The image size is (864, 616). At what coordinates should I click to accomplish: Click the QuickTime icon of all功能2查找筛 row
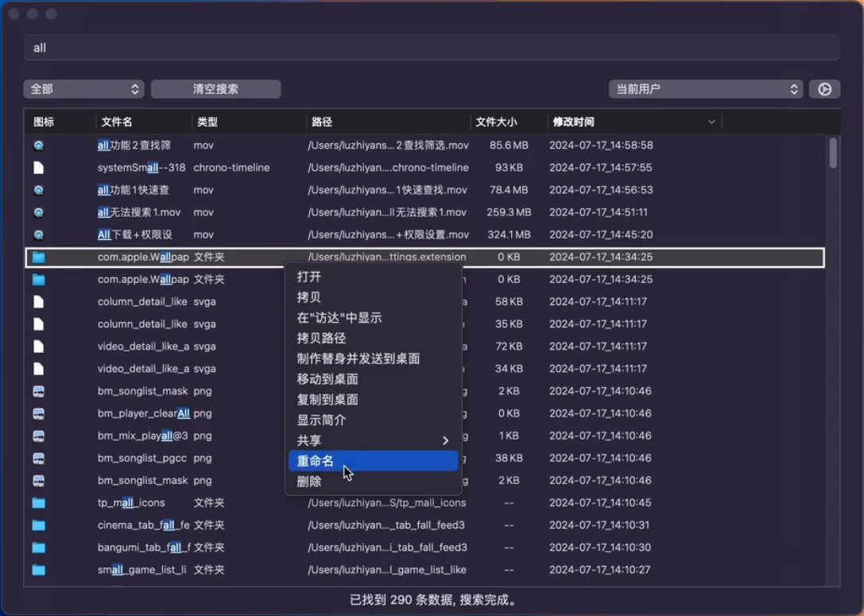point(39,145)
